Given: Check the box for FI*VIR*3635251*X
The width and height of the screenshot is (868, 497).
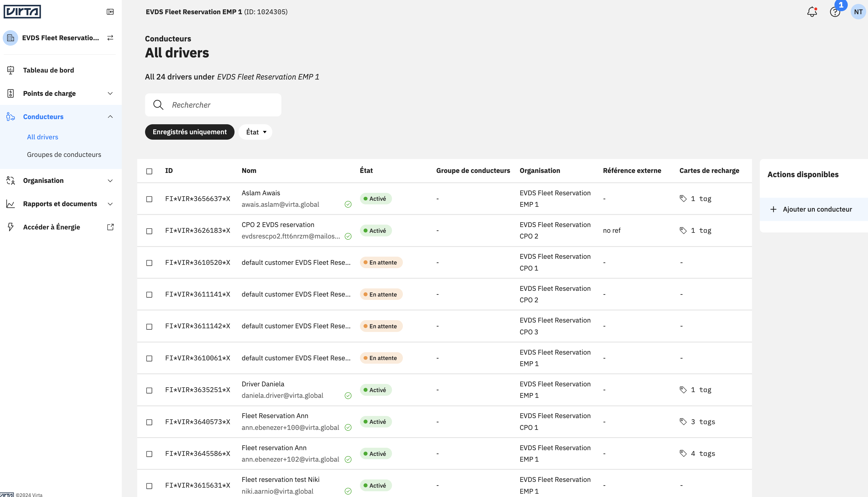Looking at the screenshot, I should [149, 390].
